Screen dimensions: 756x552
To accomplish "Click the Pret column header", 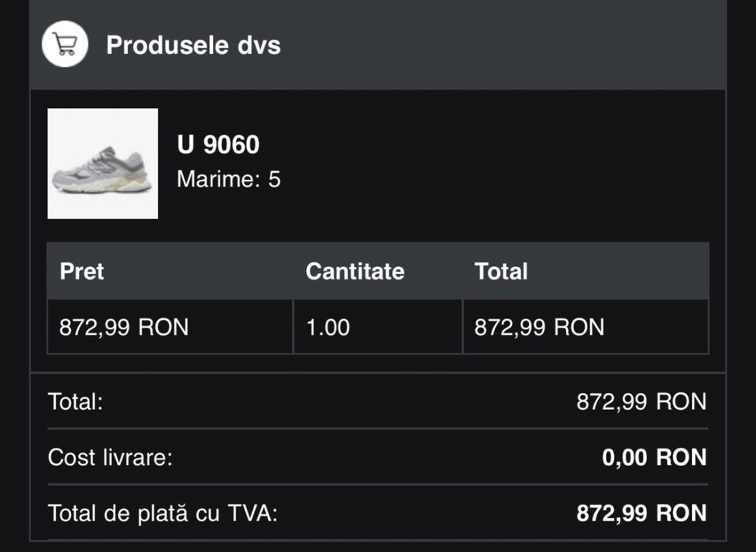I will [x=81, y=271].
